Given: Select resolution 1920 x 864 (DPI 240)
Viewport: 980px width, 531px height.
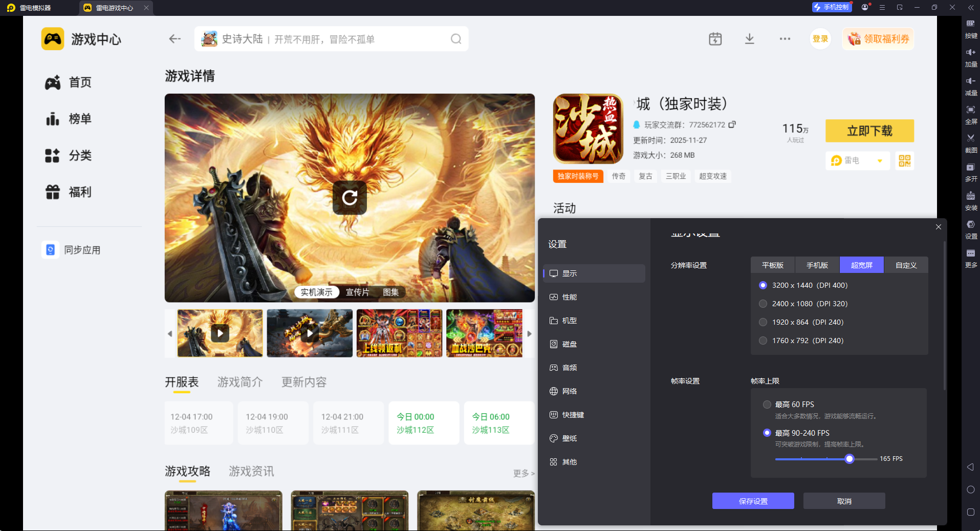Looking at the screenshot, I should [763, 322].
